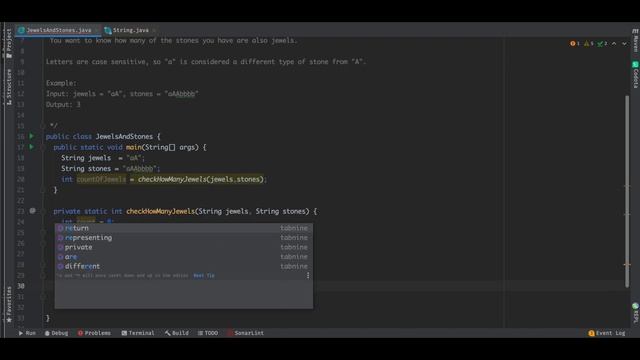Choose the 'representing' completion suggestion
Viewport: 640px width, 360px height.
pyautogui.click(x=184, y=238)
